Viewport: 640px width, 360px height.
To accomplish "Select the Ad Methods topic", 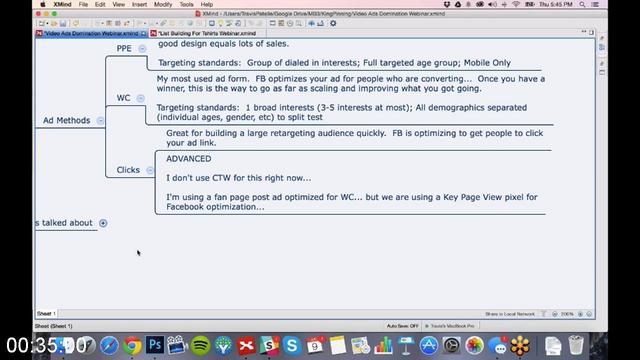I will 67,120.
